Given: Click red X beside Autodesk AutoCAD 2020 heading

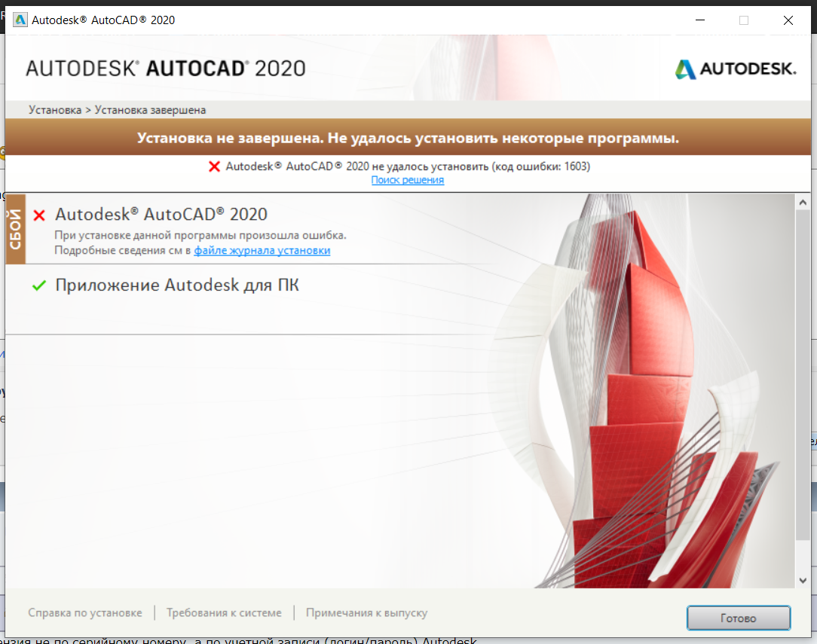Looking at the screenshot, I should tap(39, 215).
